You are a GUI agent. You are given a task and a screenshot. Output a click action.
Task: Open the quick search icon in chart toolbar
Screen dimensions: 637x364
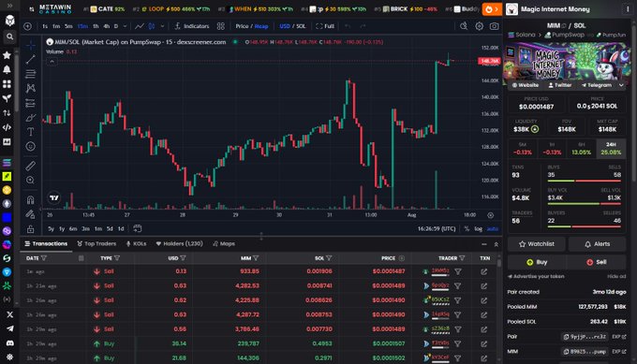pyautogui.click(x=464, y=26)
